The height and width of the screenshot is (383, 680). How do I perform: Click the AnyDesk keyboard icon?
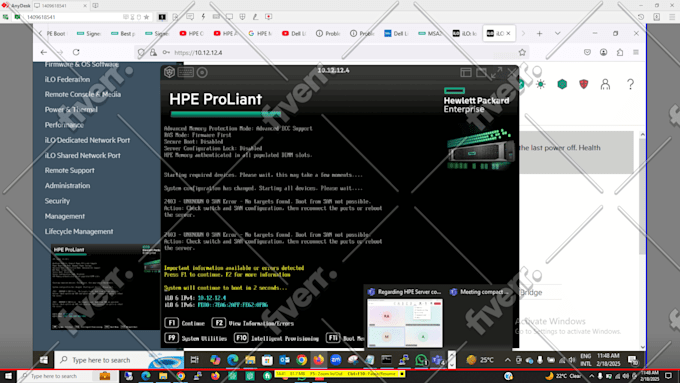tap(216, 16)
